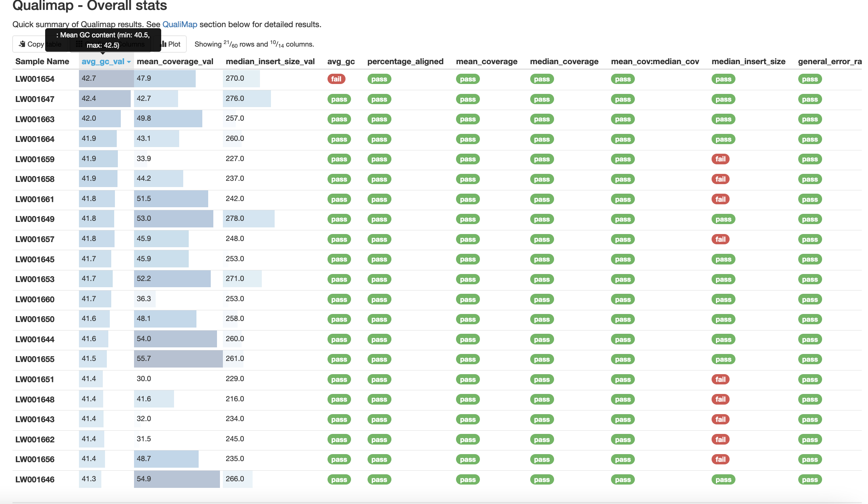This screenshot has height=504, width=868.
Task: Select sample name LW001654
Action: coord(35,79)
